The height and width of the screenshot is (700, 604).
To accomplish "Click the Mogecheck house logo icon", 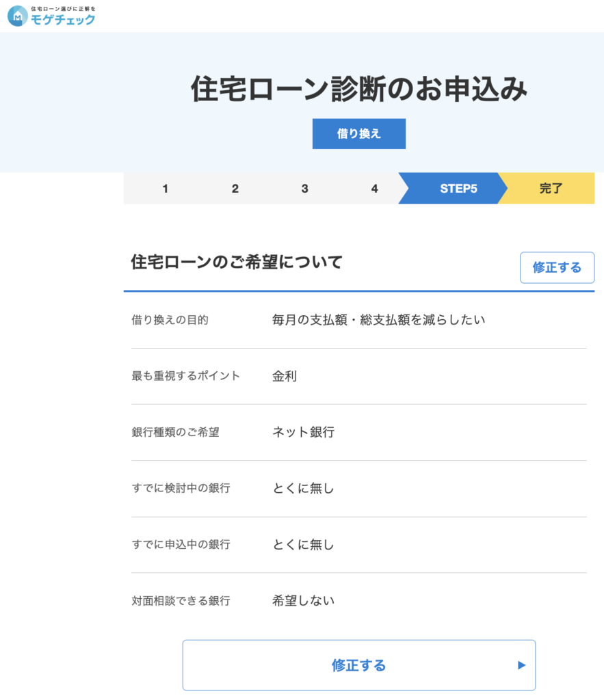I will pyautogui.click(x=18, y=16).
